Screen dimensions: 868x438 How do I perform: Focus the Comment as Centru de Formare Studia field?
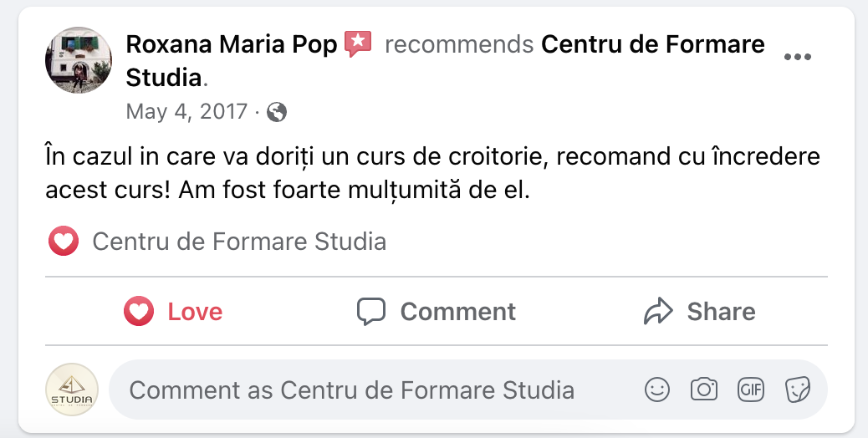pyautogui.click(x=351, y=390)
